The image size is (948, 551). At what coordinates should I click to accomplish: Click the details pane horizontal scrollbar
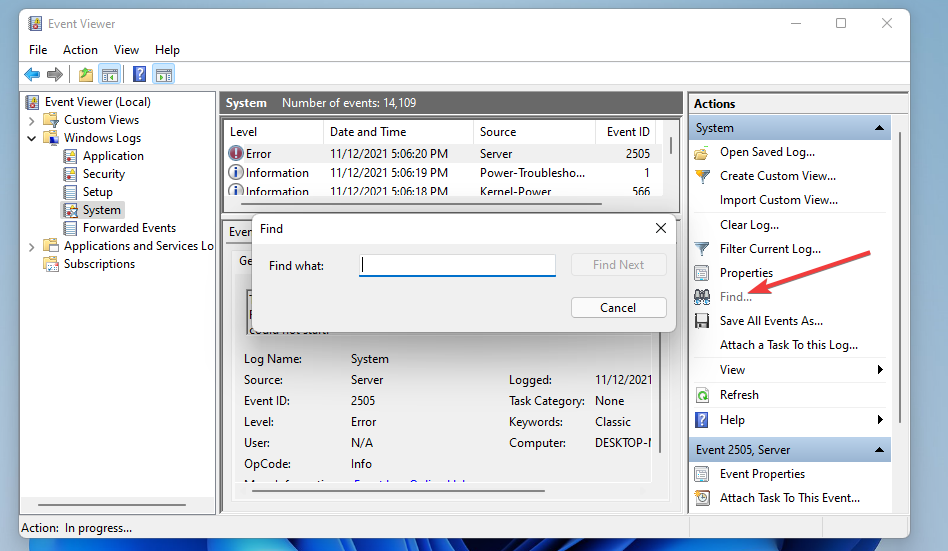tap(398, 491)
